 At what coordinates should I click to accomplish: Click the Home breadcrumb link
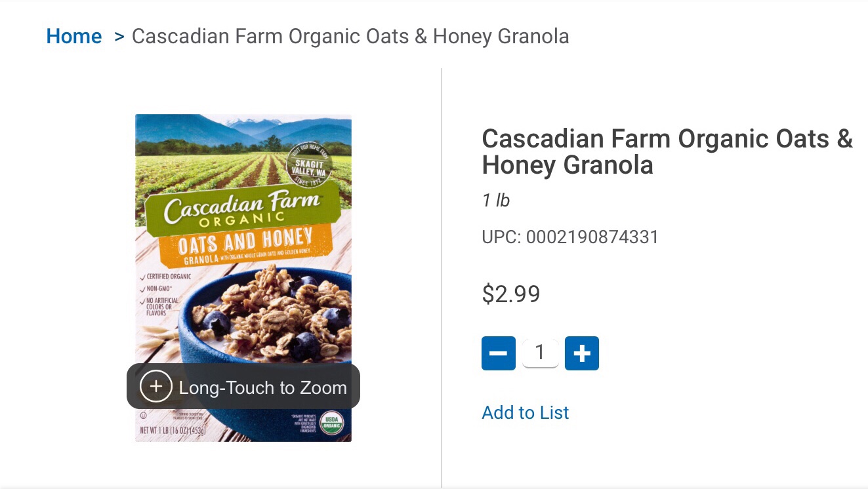[73, 36]
